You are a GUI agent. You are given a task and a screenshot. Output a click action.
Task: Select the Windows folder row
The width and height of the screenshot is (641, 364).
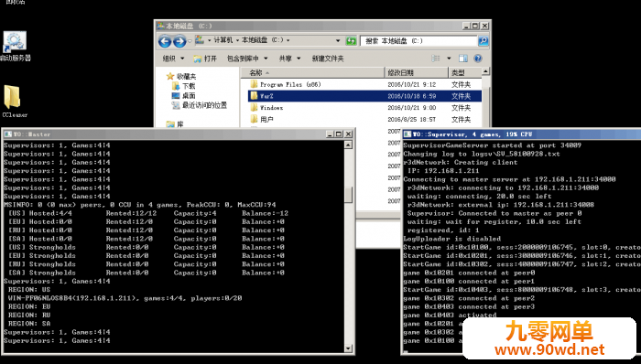click(364, 108)
